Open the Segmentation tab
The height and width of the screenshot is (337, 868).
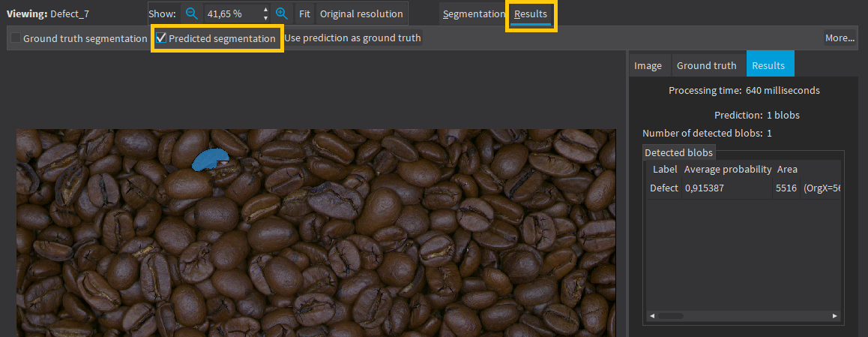472,14
